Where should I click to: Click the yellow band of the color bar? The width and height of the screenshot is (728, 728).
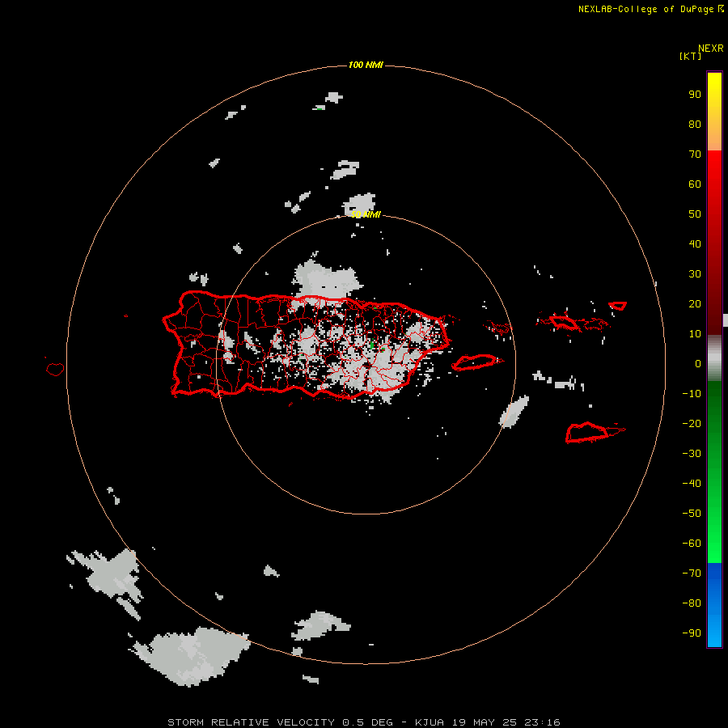(x=714, y=112)
